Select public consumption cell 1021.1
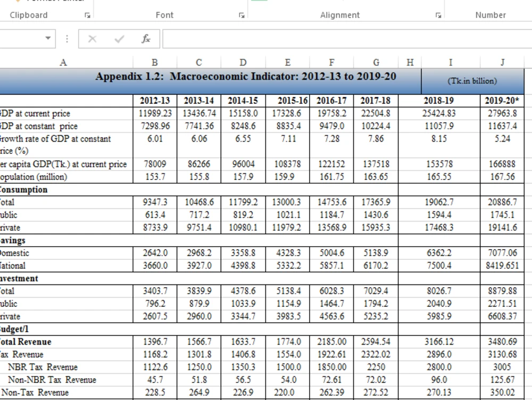The image size is (532, 400). point(287,215)
